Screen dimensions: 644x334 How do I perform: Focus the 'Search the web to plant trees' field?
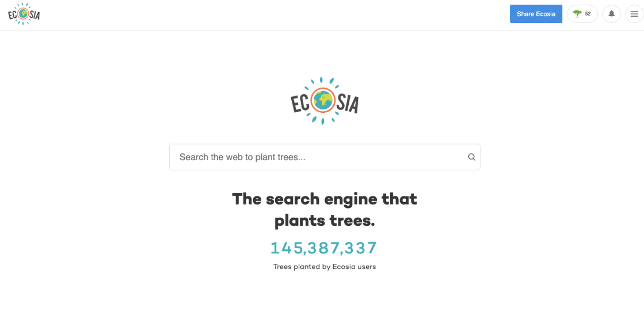(x=325, y=157)
